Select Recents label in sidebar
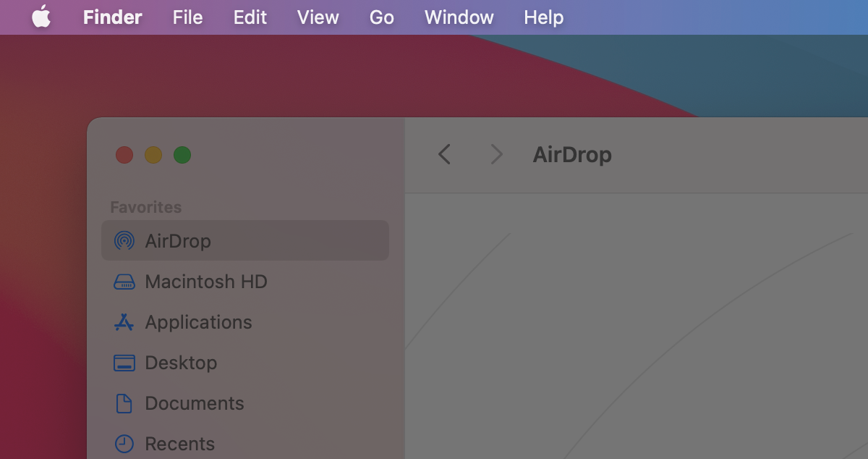The height and width of the screenshot is (459, 868). 180,444
